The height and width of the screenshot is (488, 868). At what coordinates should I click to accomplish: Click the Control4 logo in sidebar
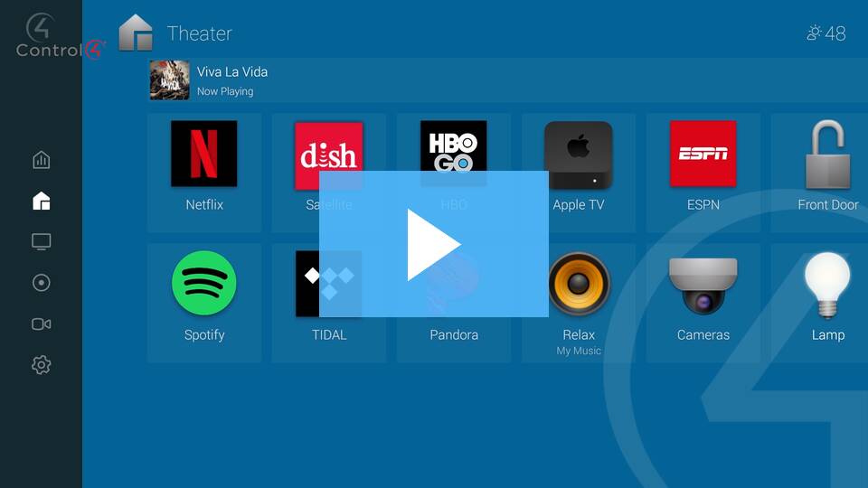[61, 35]
